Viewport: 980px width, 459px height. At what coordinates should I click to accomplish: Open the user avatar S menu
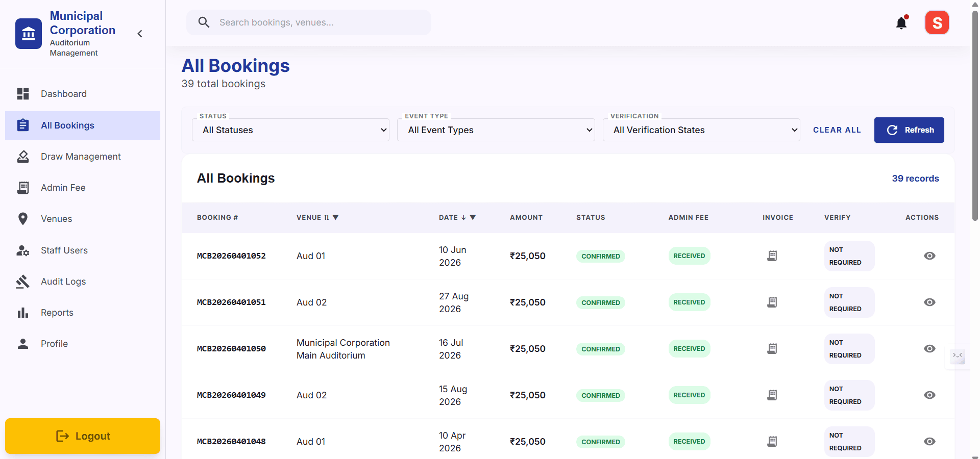tap(937, 23)
